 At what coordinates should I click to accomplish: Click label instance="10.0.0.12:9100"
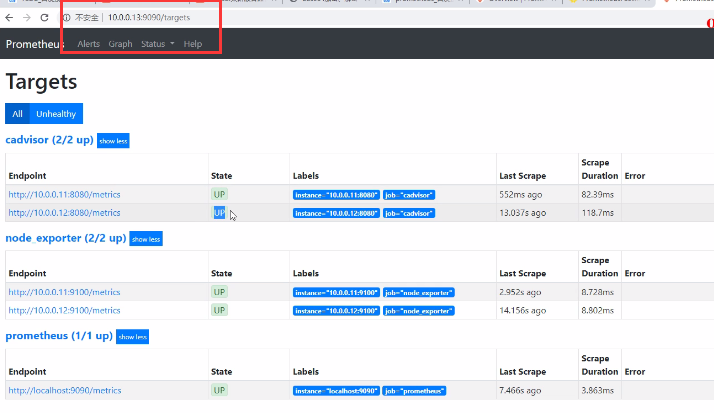pyautogui.click(x=336, y=311)
